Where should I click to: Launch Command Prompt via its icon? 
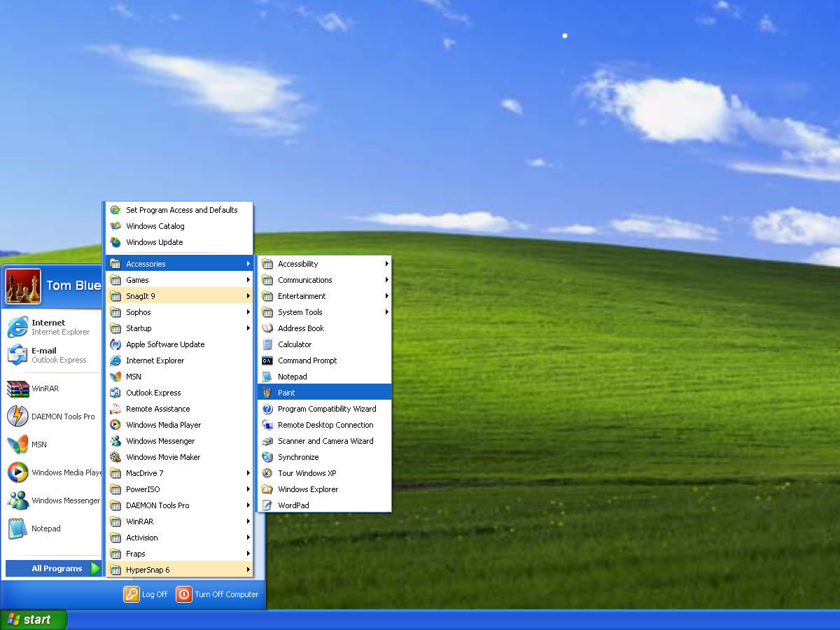[x=267, y=360]
